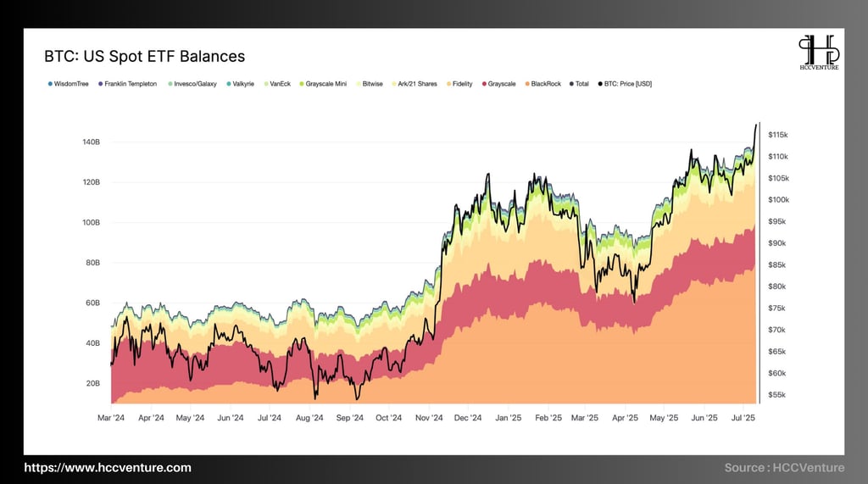
Task: Toggle the Invesco/Galaxy legend entry
Action: pos(192,84)
